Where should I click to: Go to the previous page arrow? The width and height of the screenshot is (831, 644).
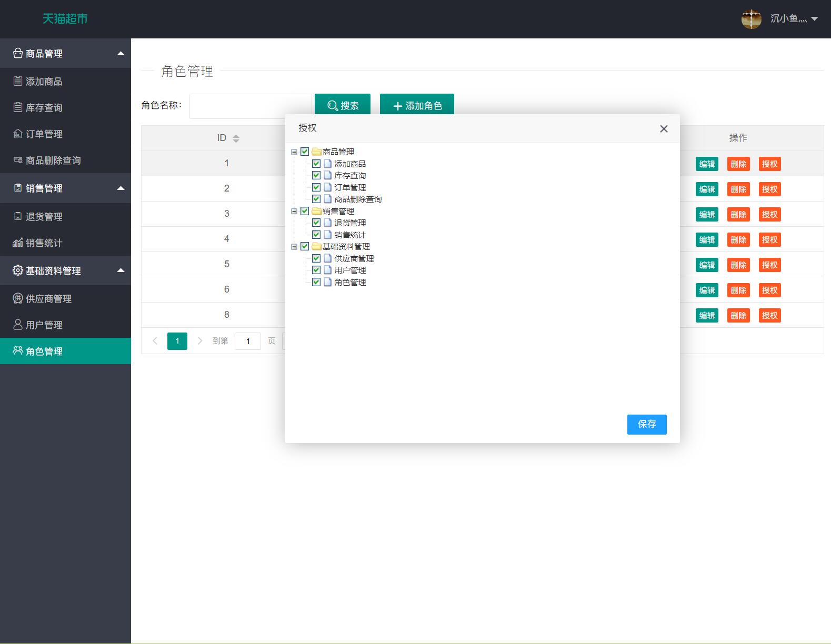(155, 341)
